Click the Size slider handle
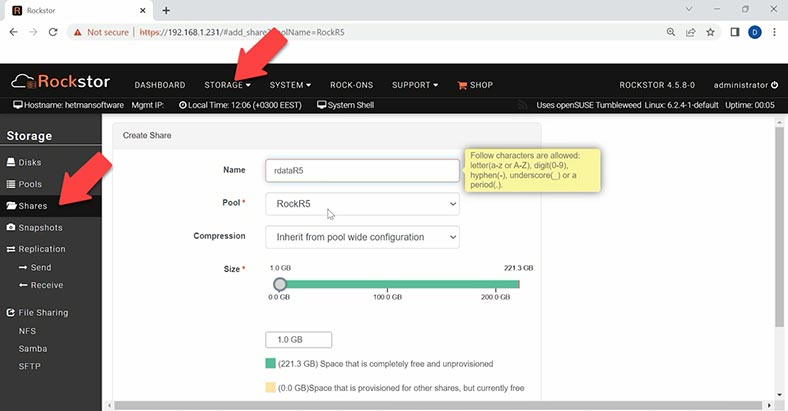Image resolution: width=788 pixels, height=411 pixels. pyautogui.click(x=280, y=284)
